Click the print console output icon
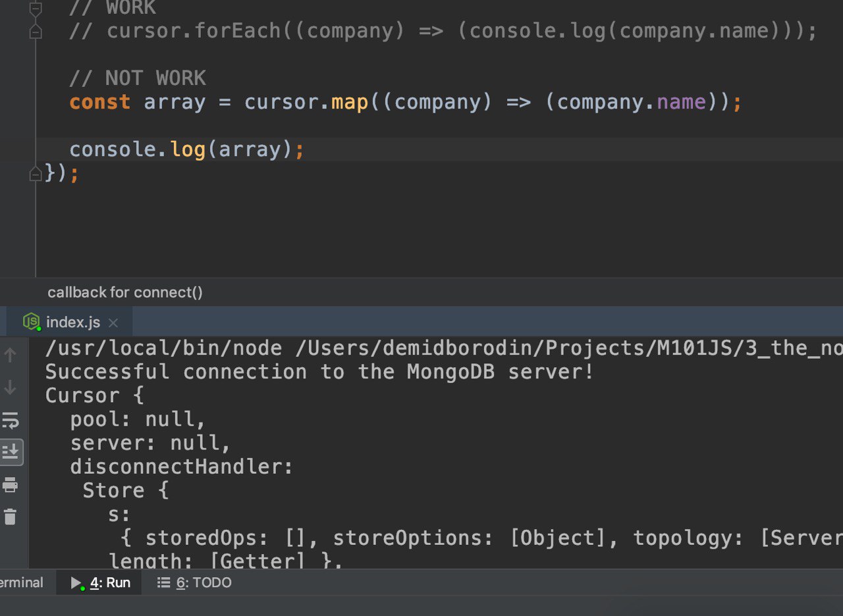Screen dimensions: 843x616 click(11, 485)
